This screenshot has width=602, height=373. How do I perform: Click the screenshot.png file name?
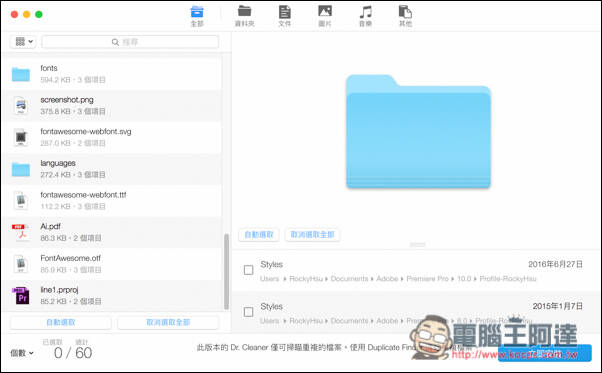coord(67,100)
